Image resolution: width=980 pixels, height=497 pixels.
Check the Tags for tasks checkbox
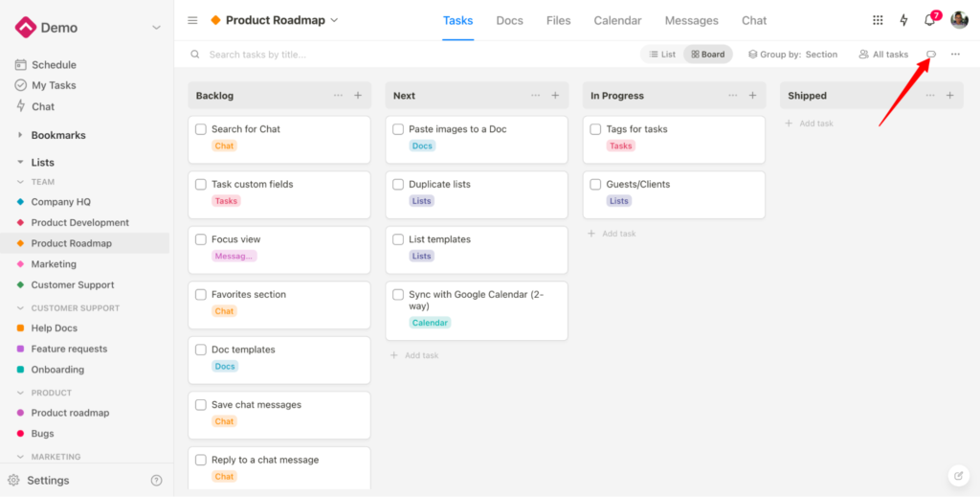pyautogui.click(x=595, y=129)
